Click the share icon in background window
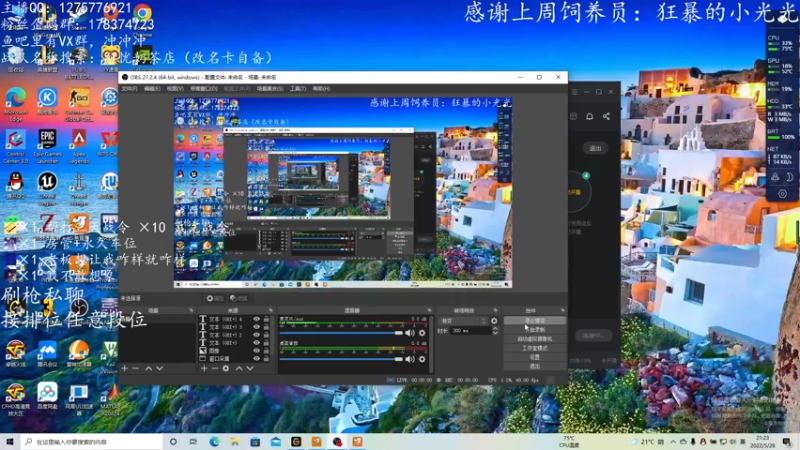Image resolution: width=800 pixels, height=450 pixels. [x=606, y=116]
